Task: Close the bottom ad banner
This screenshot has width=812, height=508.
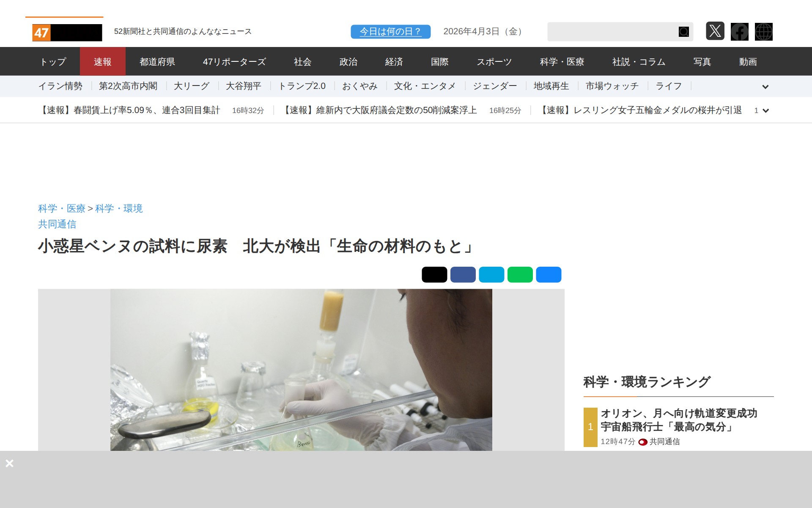Action: 9,464
